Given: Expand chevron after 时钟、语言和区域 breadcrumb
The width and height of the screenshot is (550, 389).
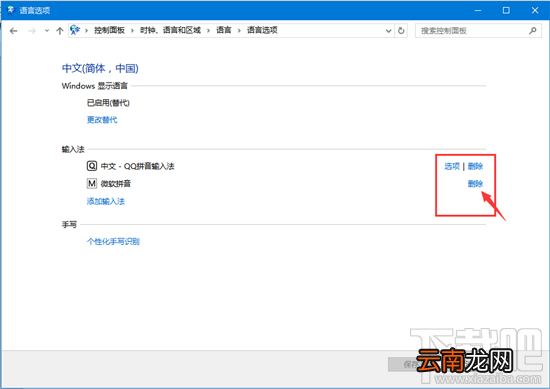Looking at the screenshot, I should 208,31.
